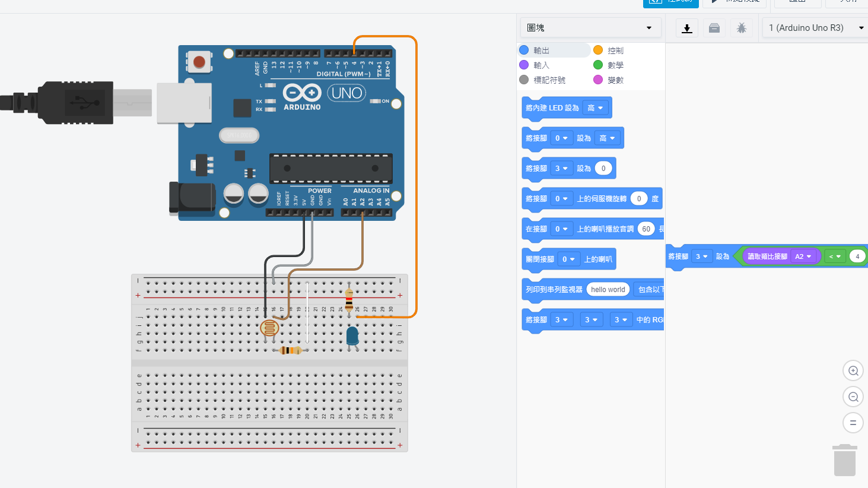Image resolution: width=868 pixels, height=488 pixels.
Task: Expand the Arduino Uno R3 board dropdown
Action: tap(815, 28)
